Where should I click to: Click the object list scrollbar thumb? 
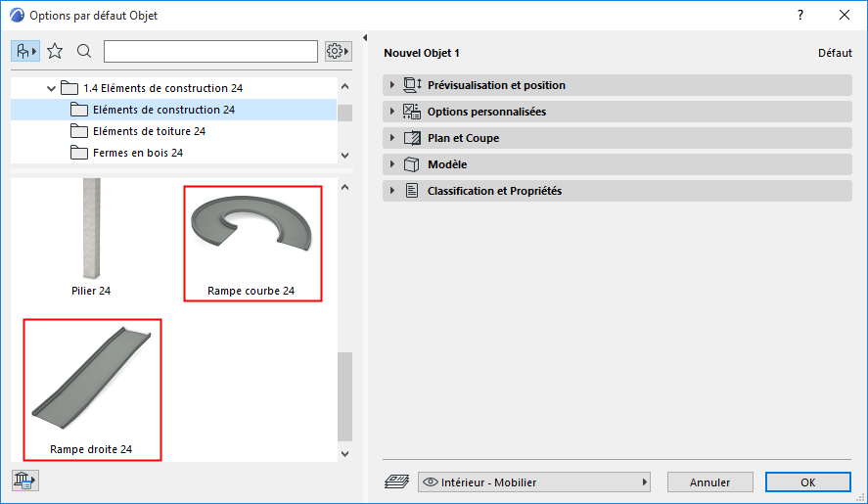pyautogui.click(x=344, y=396)
